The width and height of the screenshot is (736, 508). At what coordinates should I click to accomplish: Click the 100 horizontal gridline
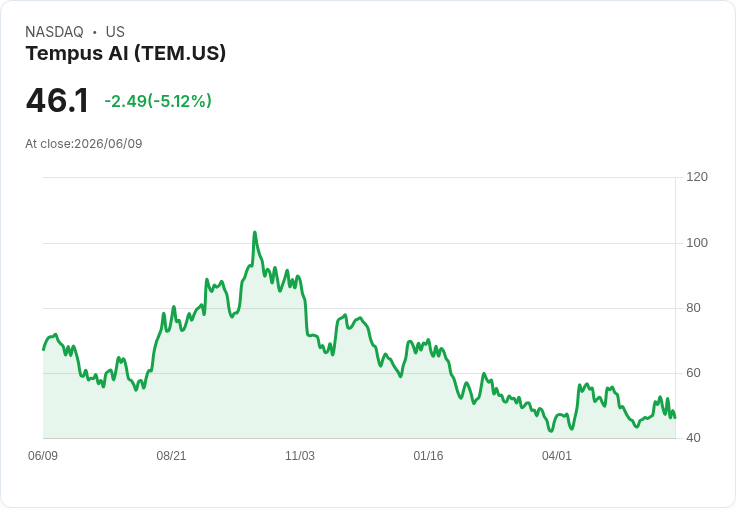coord(359,243)
